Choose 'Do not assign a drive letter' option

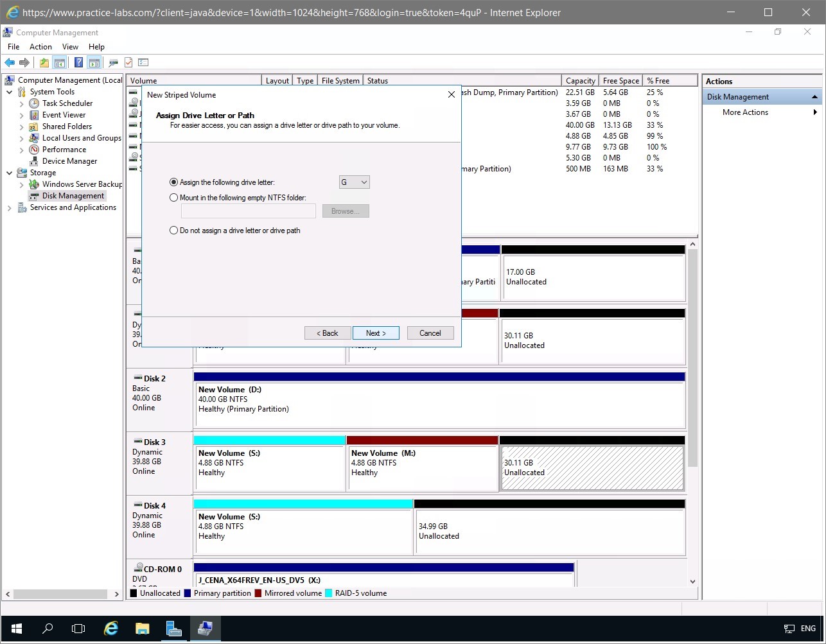(173, 231)
